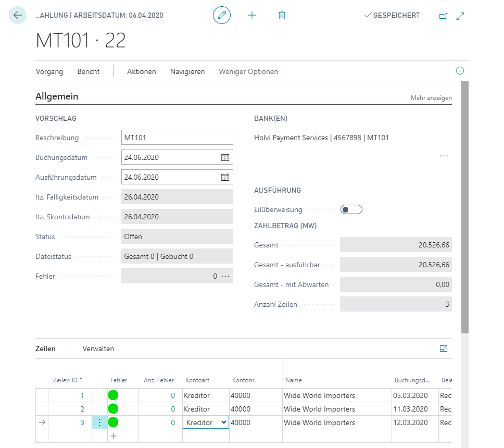Open the Vorgang menu
504x448 pixels.
49,71
